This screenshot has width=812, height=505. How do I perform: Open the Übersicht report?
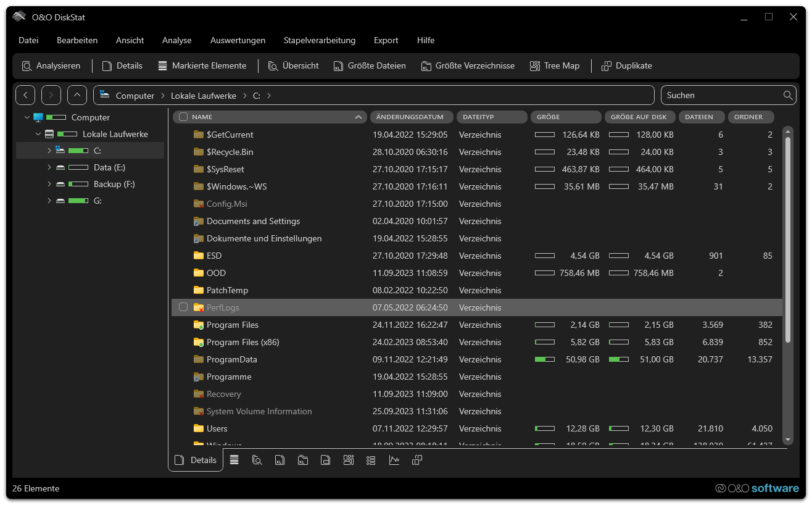click(x=293, y=65)
